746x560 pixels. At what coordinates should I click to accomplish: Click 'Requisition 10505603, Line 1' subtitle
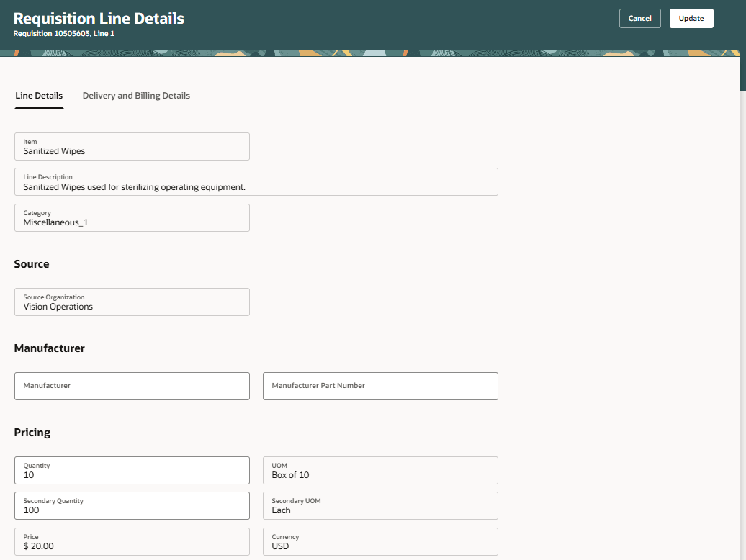pyautogui.click(x=64, y=33)
